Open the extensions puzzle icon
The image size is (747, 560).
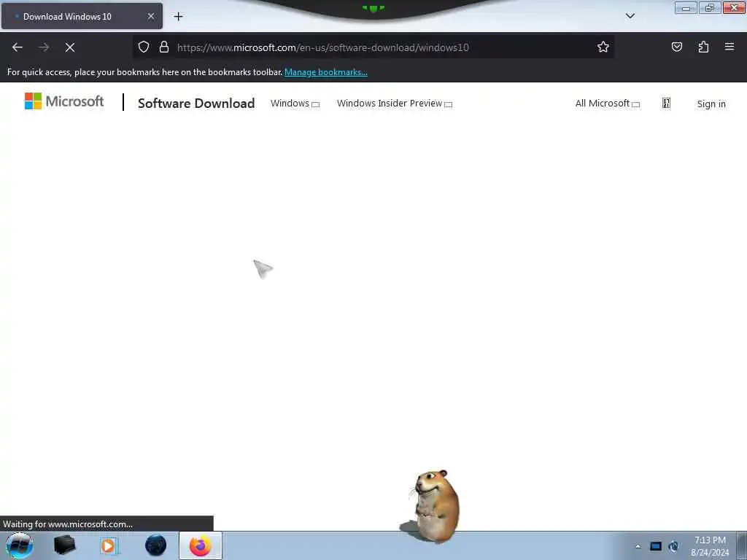pos(703,47)
